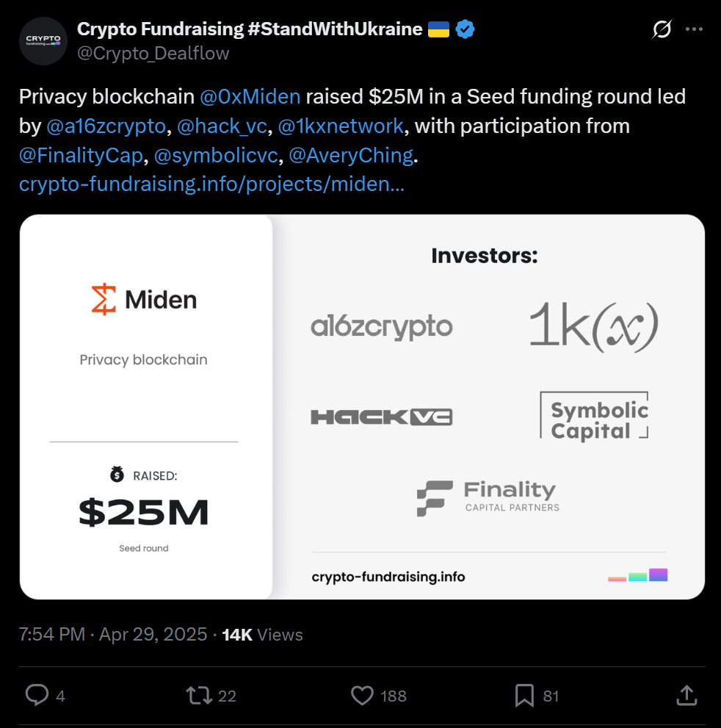The image size is (721, 728).
Task: Repost this tweet using the retweet icon
Action: (198, 695)
